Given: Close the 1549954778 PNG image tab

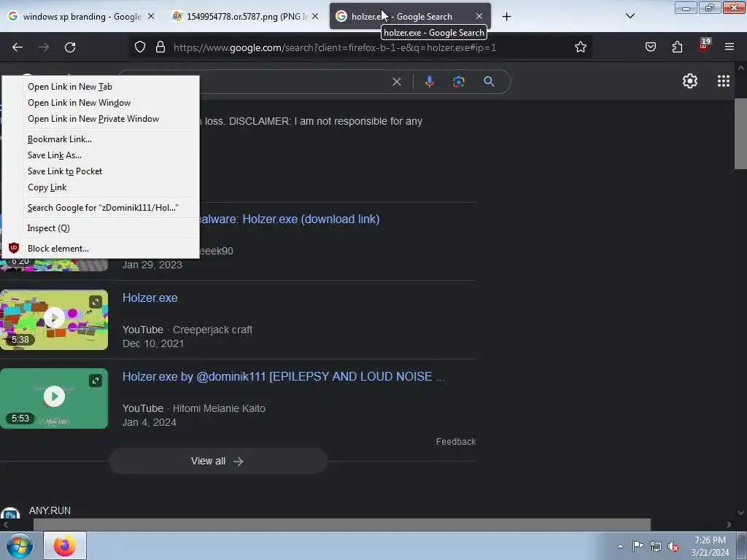Looking at the screenshot, I should point(315,17).
